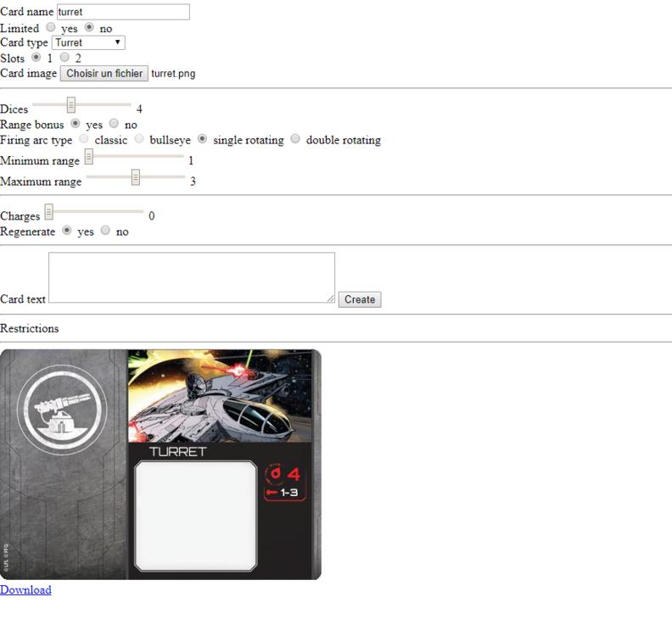This screenshot has width=672, height=636.
Task: Choose double rotating firing arc
Action: 295,139
